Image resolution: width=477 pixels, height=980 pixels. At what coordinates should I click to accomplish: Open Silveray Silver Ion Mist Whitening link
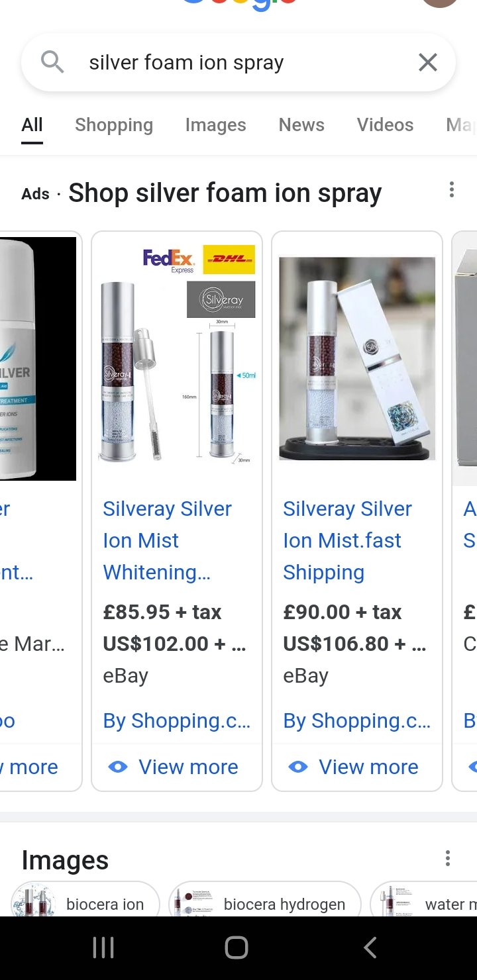coord(168,540)
